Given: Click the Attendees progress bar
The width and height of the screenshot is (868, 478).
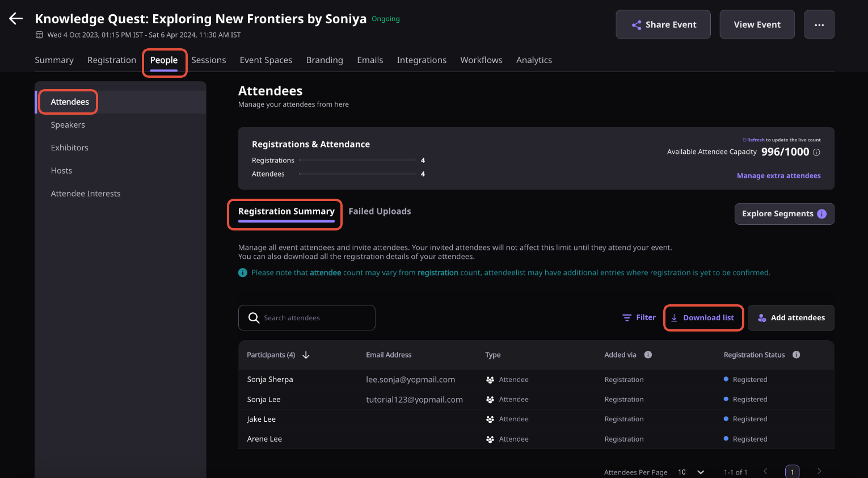Looking at the screenshot, I should (357, 174).
